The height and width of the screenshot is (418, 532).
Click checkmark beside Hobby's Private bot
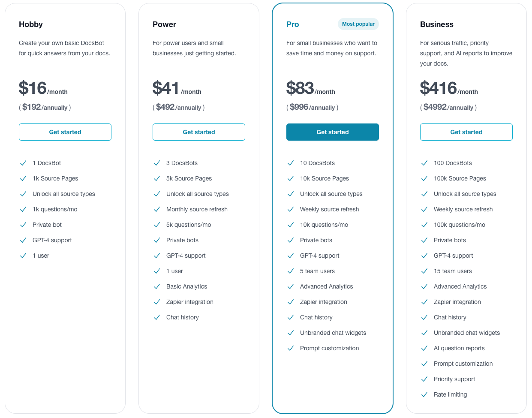point(23,225)
